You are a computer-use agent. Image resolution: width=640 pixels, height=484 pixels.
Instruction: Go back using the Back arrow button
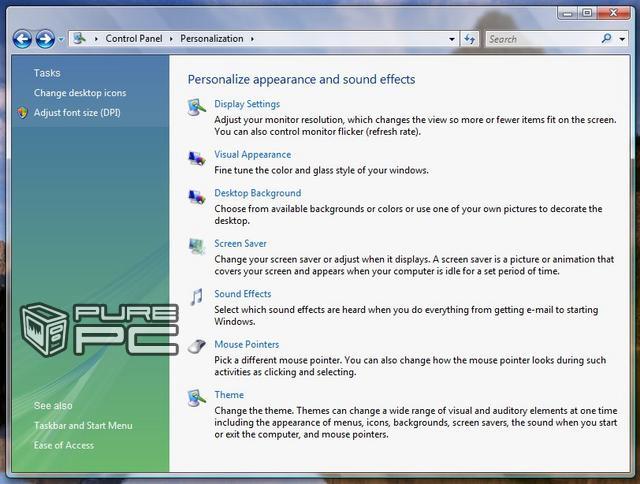tap(22, 39)
